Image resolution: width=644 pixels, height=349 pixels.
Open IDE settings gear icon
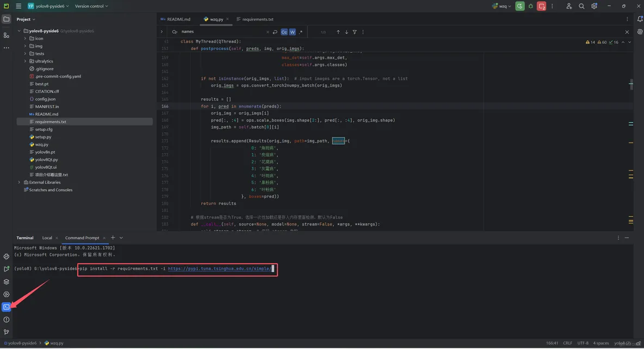[x=594, y=6]
